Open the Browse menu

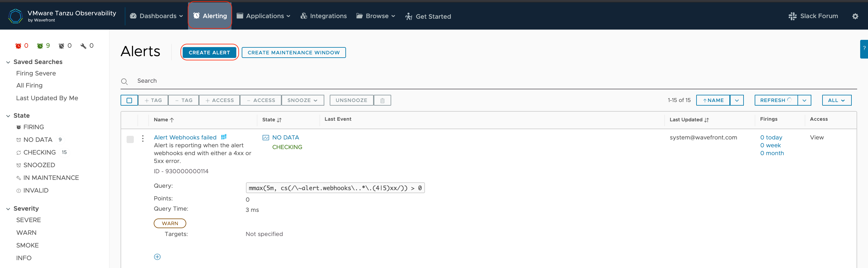[x=375, y=16]
